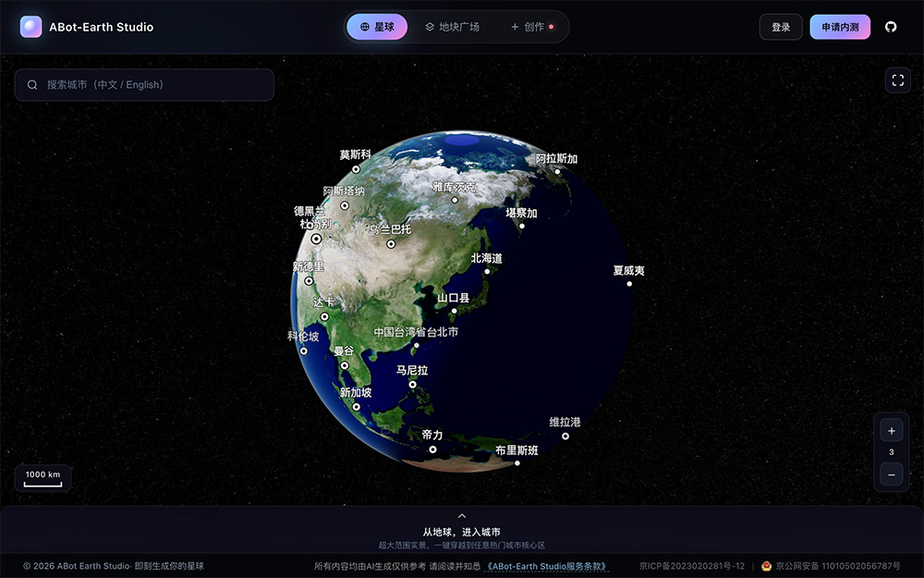The image size is (924, 578).
Task: Select the 科伦坡 city marker
Action: [x=303, y=350]
